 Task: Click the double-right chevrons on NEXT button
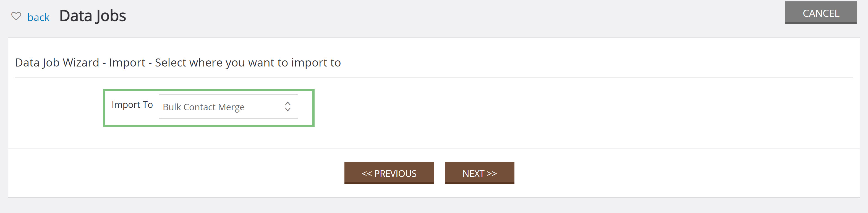click(492, 174)
